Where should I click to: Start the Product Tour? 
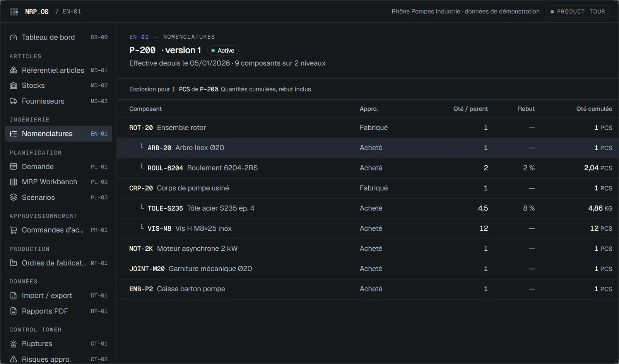[x=578, y=12]
